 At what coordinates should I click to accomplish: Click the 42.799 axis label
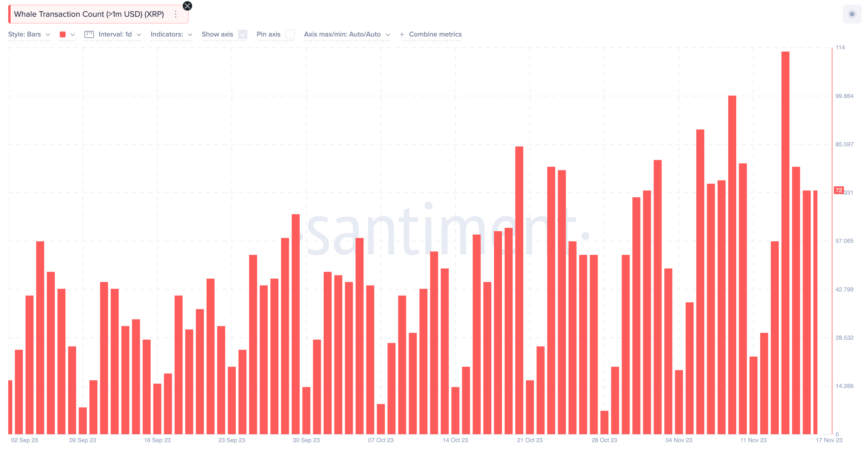point(844,290)
